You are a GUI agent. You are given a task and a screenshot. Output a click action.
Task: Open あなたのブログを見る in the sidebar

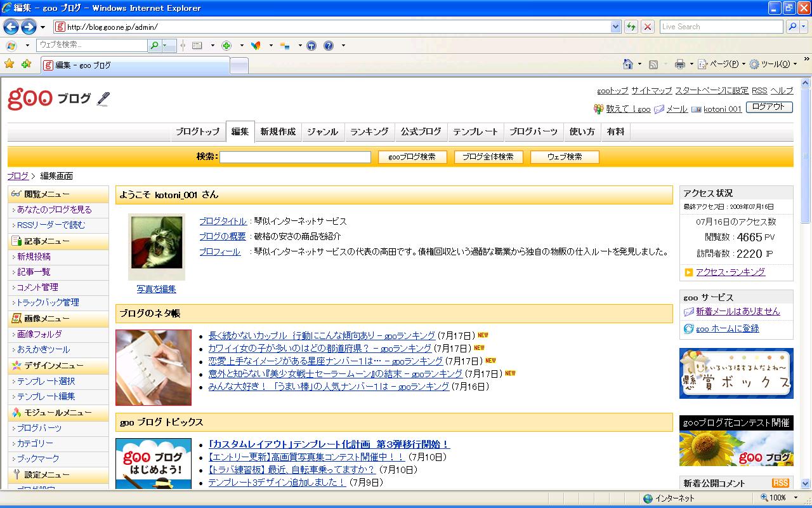coord(55,210)
